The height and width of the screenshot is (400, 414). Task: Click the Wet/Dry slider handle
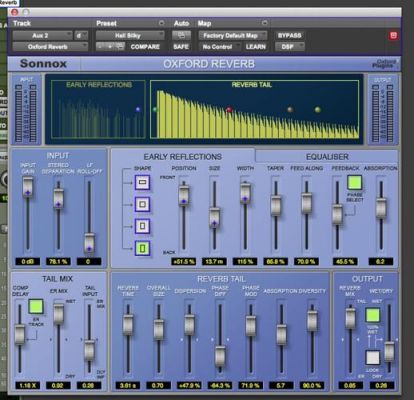389,351
